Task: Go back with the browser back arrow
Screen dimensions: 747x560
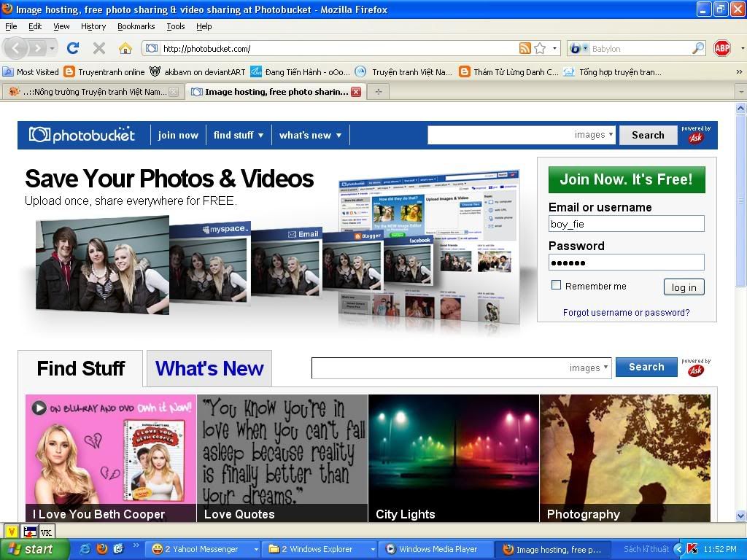Action: pos(16,48)
